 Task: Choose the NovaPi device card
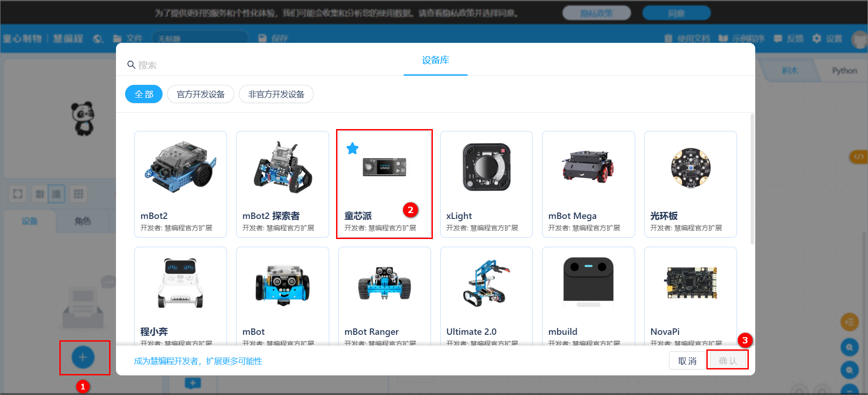tap(690, 296)
